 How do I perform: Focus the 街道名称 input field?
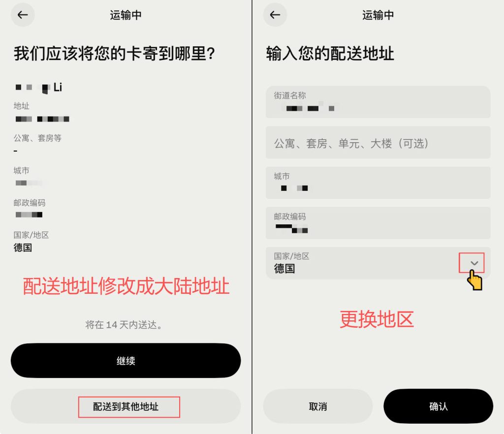(x=378, y=102)
